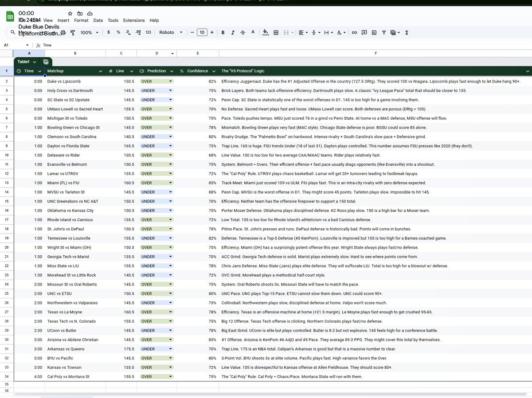This screenshot has width=532, height=398.
Task: Open the Data menu
Action: pos(98,20)
